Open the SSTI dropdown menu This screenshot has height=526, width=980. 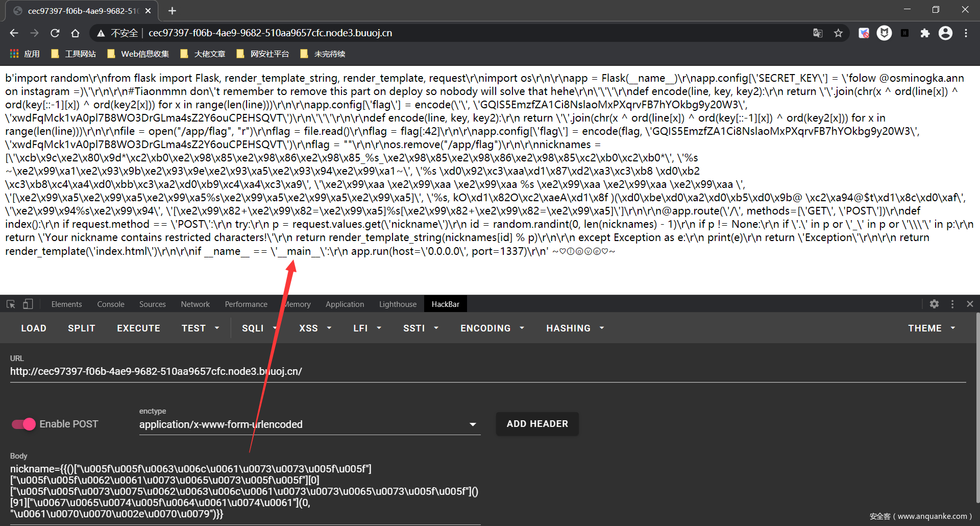[421, 328]
